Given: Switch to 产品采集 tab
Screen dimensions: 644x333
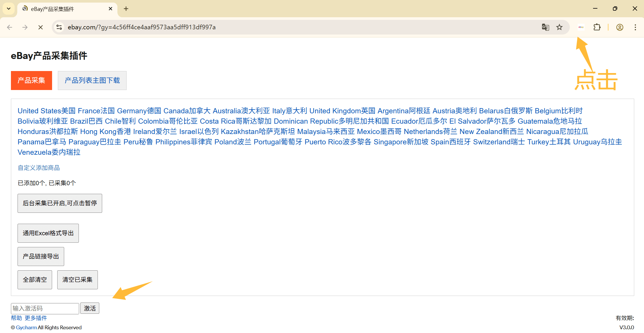Looking at the screenshot, I should click(x=31, y=81).
